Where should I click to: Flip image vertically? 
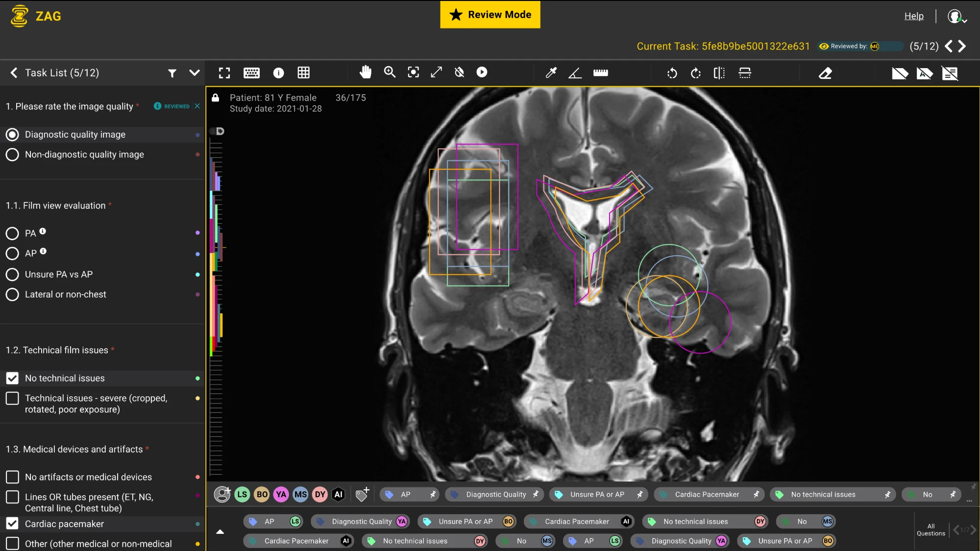tap(745, 73)
